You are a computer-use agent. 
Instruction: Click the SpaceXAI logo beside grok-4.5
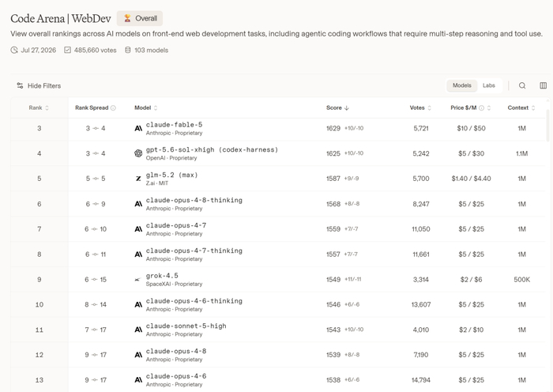tap(138, 280)
